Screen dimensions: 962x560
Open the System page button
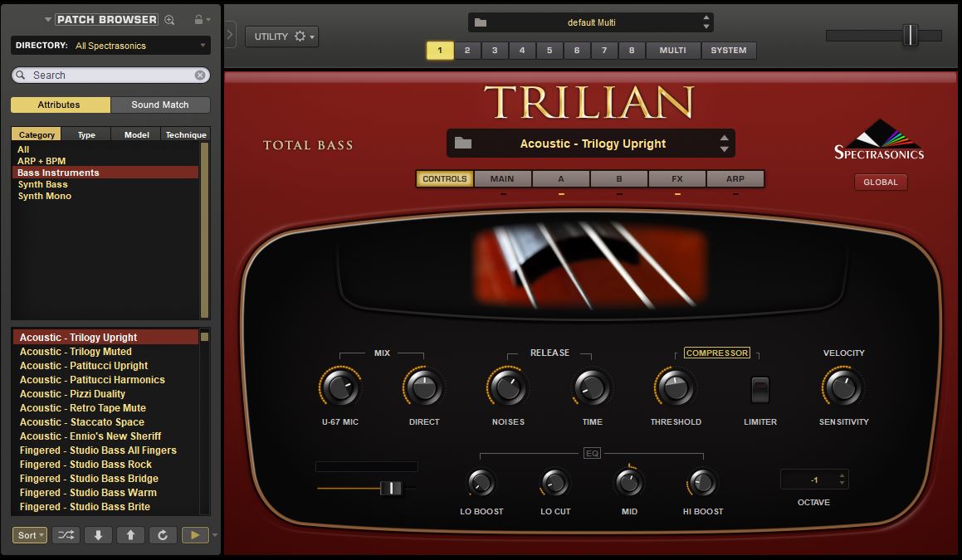click(728, 51)
